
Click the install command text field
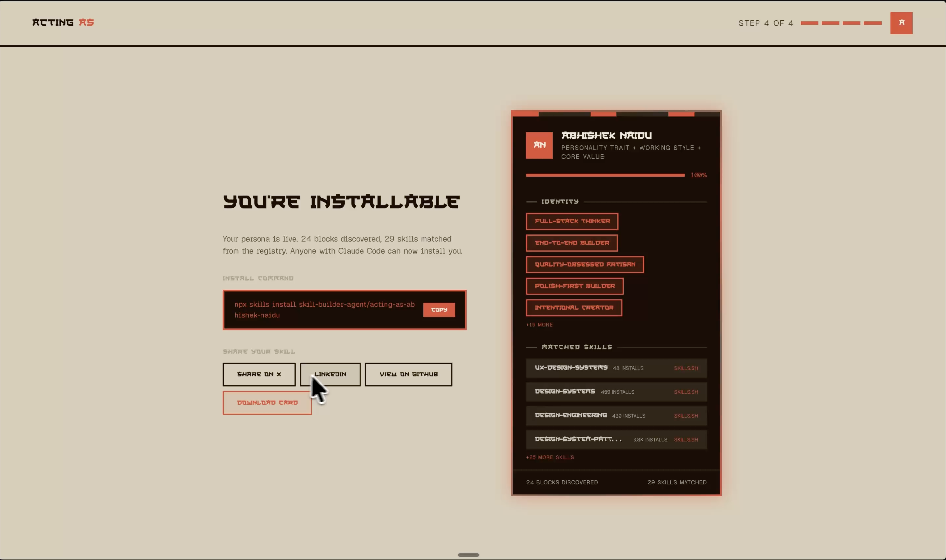pyautogui.click(x=324, y=310)
